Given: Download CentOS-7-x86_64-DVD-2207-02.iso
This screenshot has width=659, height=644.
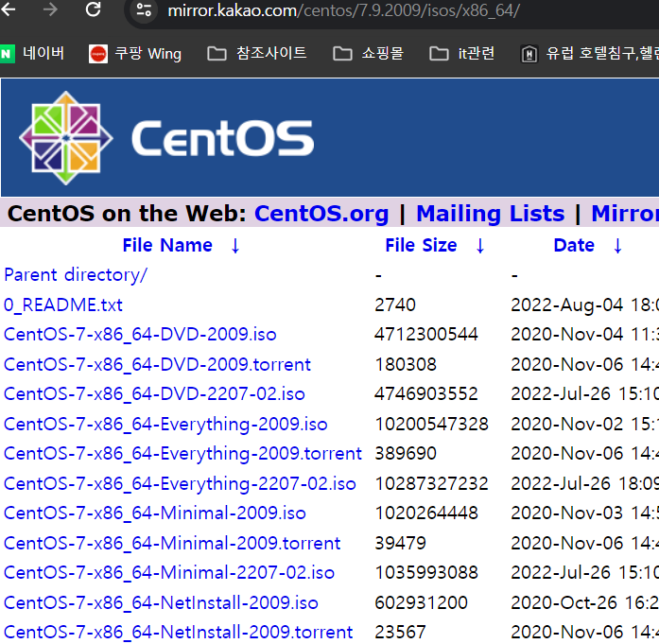Looking at the screenshot, I should click(154, 394).
